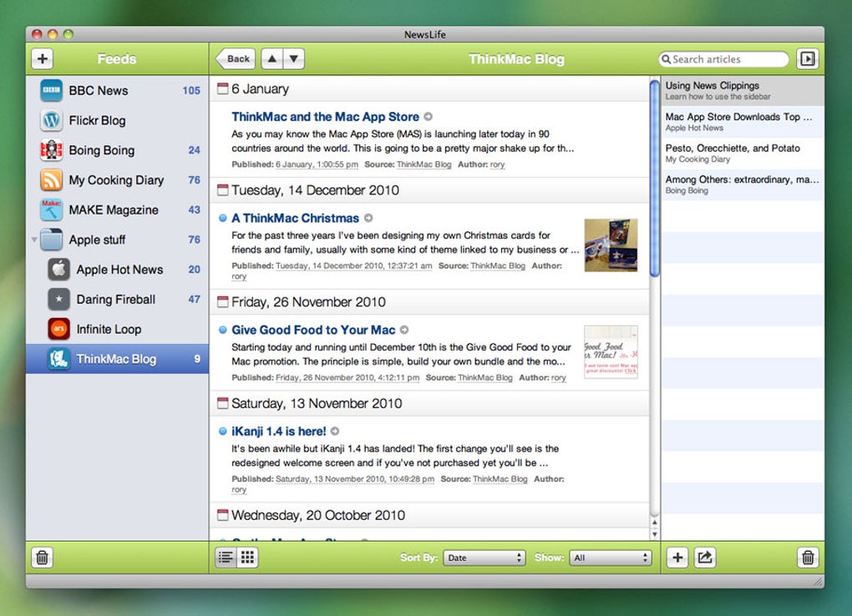
Task: Switch to list view
Action: (x=226, y=558)
